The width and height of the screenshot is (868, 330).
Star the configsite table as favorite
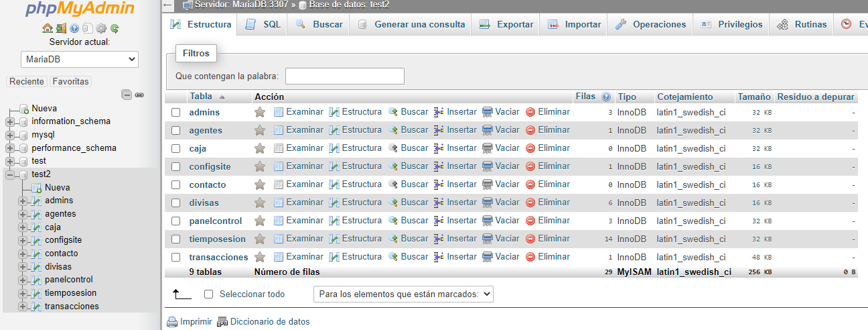pos(260,166)
